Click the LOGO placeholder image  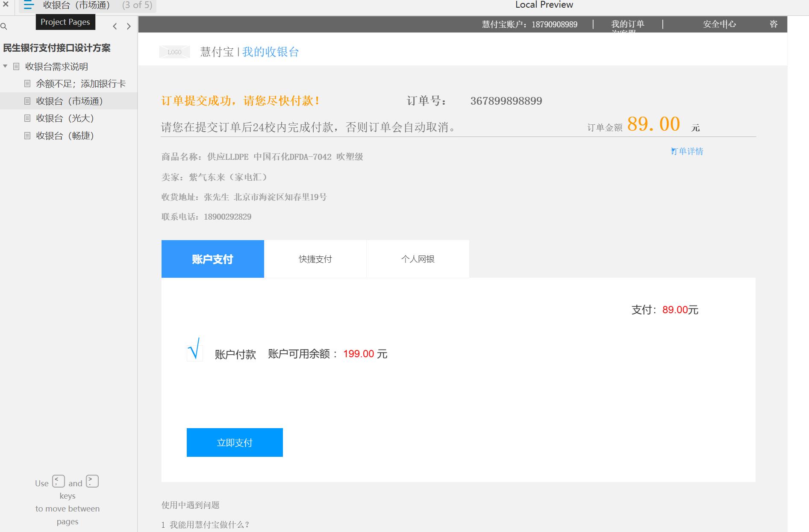point(174,52)
